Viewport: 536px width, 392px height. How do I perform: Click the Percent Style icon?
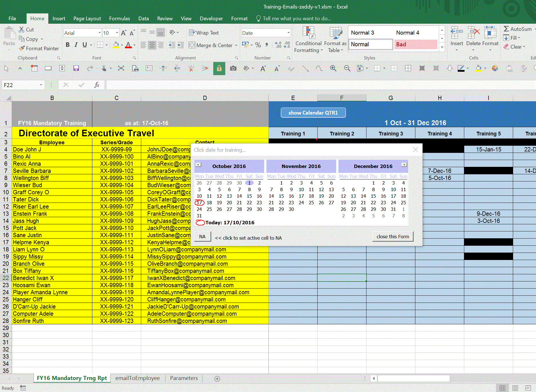pyautogui.click(x=258, y=45)
